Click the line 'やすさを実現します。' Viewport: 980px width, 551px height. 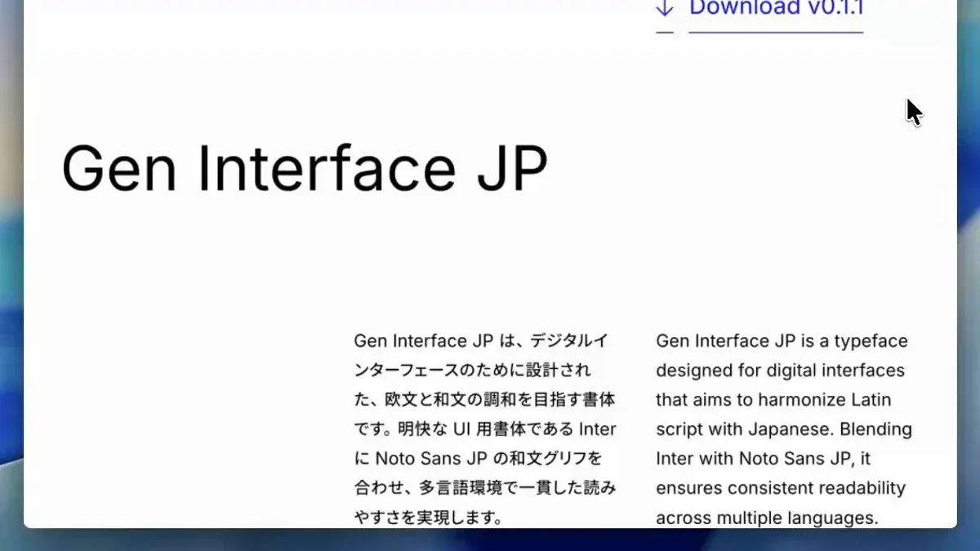coord(427,518)
